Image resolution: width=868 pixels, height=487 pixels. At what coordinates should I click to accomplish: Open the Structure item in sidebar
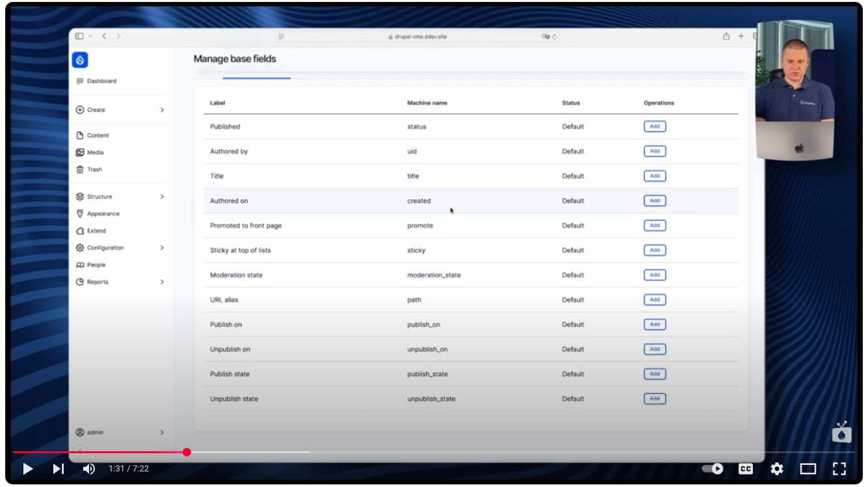(x=94, y=196)
